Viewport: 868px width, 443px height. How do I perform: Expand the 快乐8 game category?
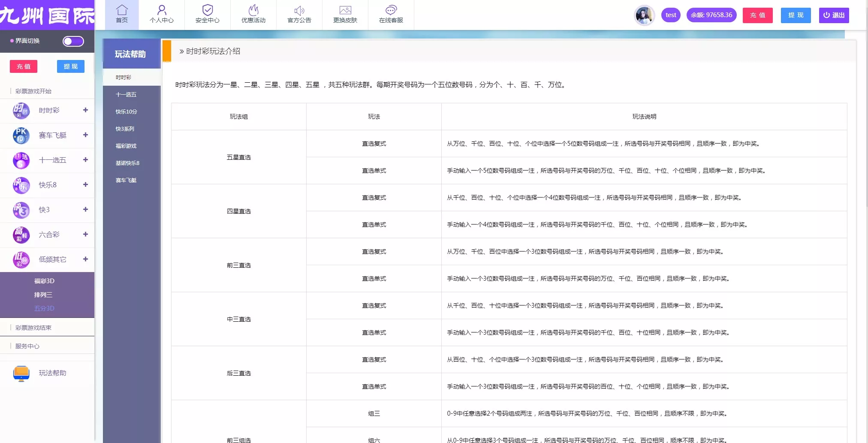[86, 185]
